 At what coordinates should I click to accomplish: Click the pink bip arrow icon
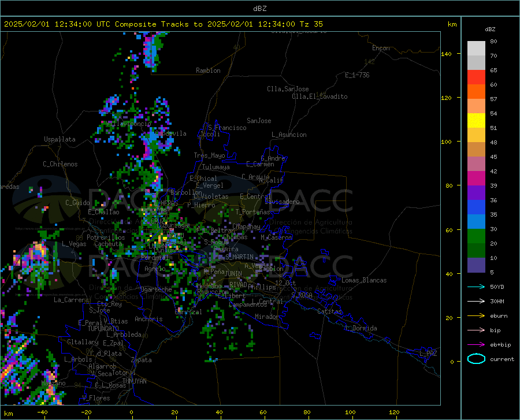coord(476,330)
